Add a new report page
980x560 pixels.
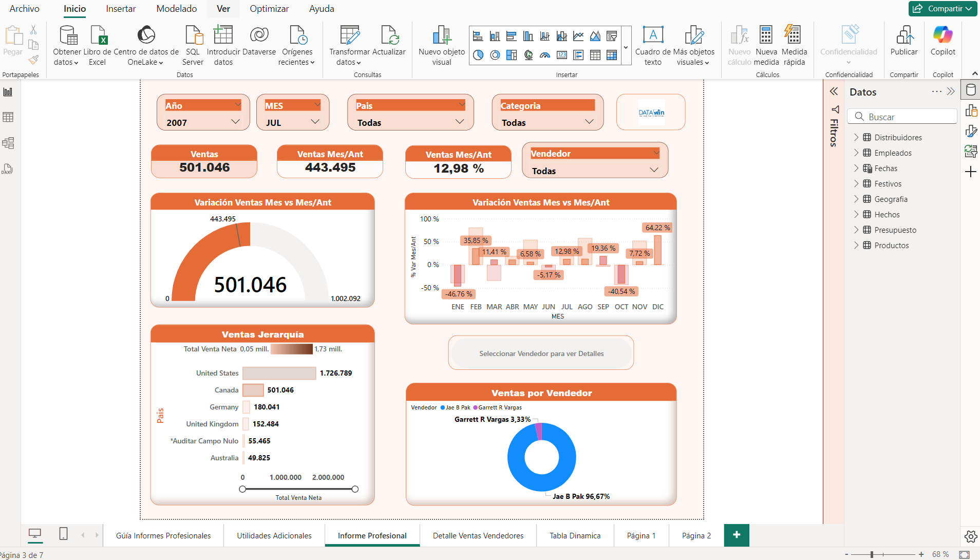point(737,535)
